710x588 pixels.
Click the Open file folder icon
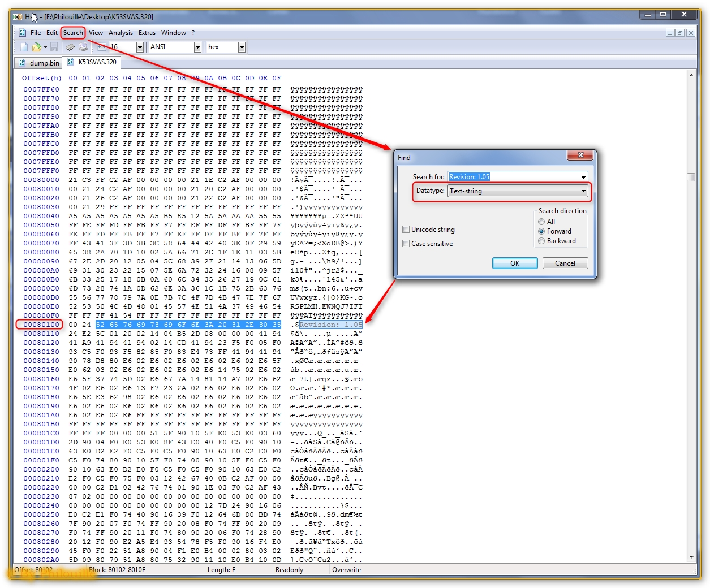click(37, 47)
